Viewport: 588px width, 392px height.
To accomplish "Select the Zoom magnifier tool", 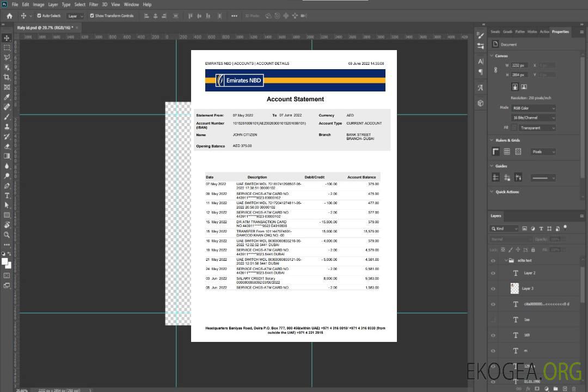I will (x=7, y=235).
